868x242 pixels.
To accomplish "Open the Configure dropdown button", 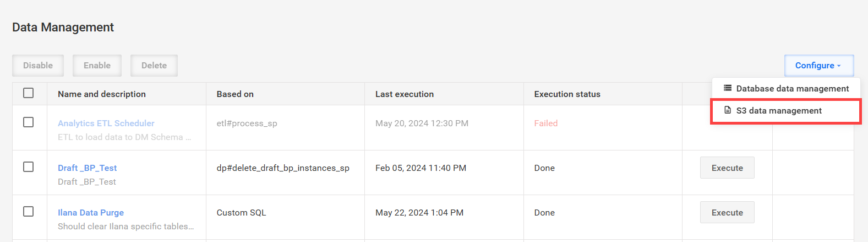I will (819, 66).
